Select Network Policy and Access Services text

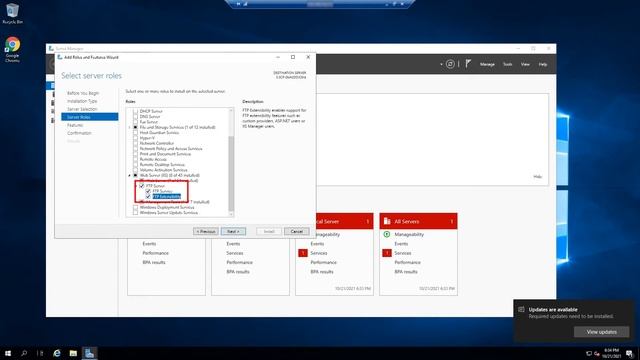click(171, 149)
